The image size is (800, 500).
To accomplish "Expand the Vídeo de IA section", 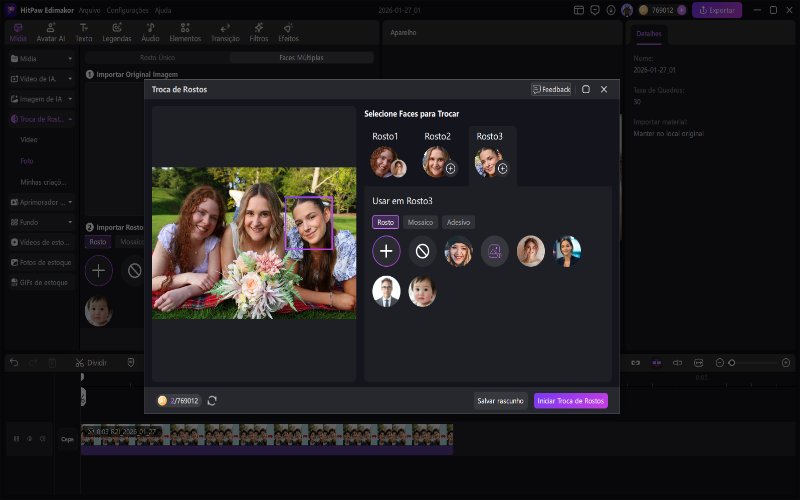I will [41, 79].
